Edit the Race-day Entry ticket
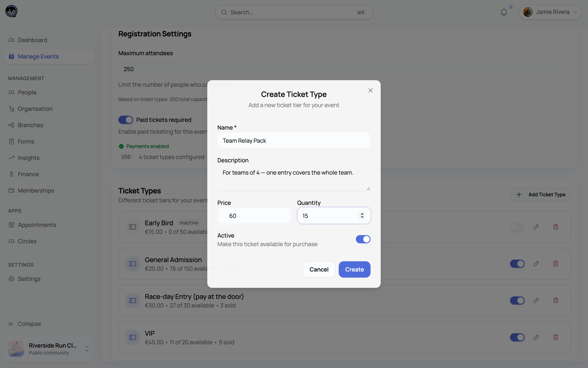Image resolution: width=588 pixels, height=368 pixels. (536, 300)
